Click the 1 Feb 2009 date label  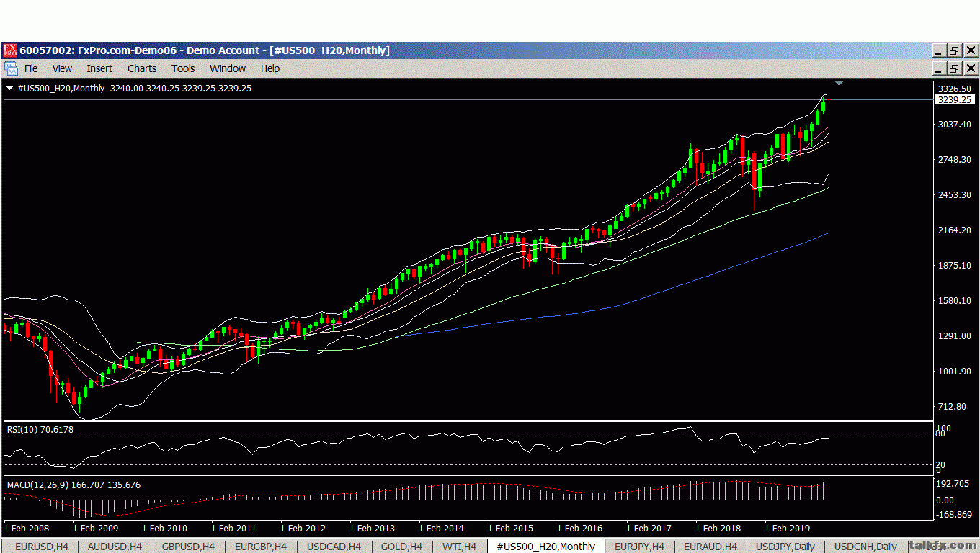96,528
